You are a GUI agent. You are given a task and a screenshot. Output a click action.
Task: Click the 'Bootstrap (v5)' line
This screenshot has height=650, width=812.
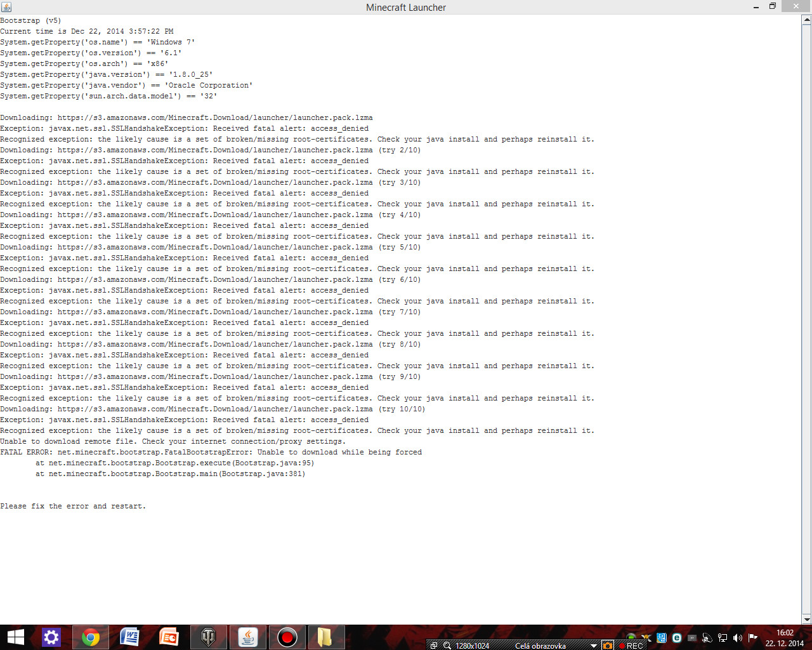pyautogui.click(x=30, y=20)
